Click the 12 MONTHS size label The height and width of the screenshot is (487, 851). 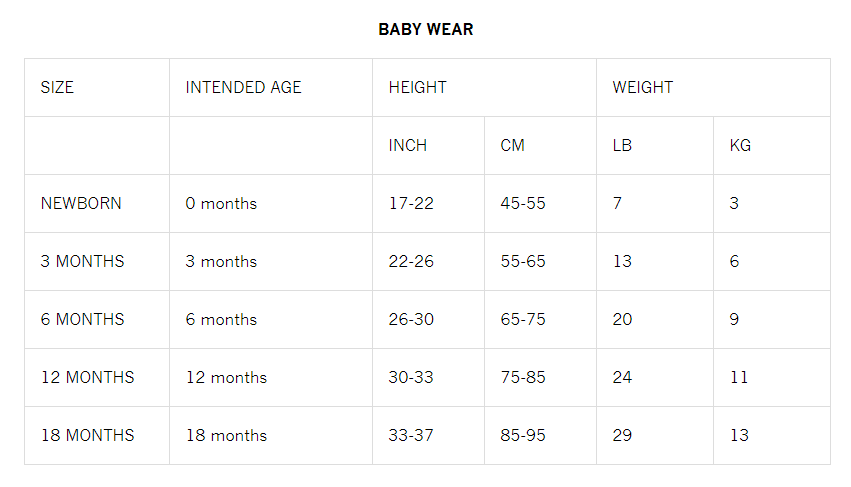pyautogui.click(x=87, y=378)
